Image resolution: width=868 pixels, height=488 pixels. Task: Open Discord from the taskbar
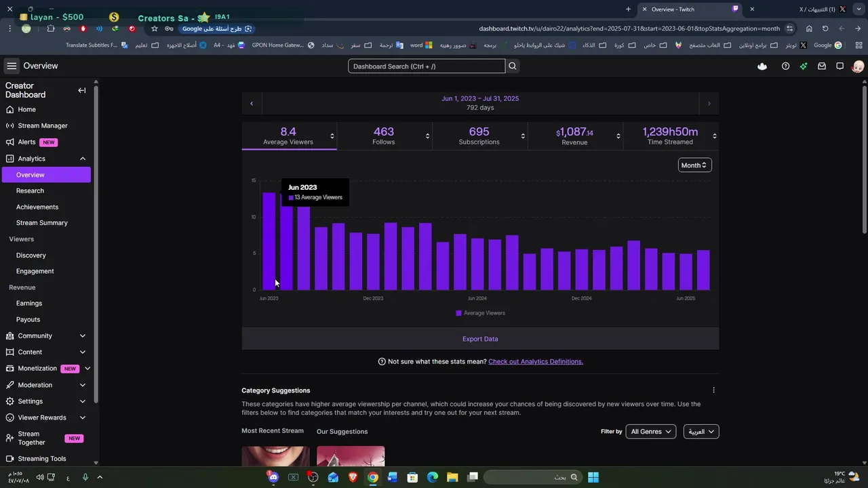pos(273,477)
